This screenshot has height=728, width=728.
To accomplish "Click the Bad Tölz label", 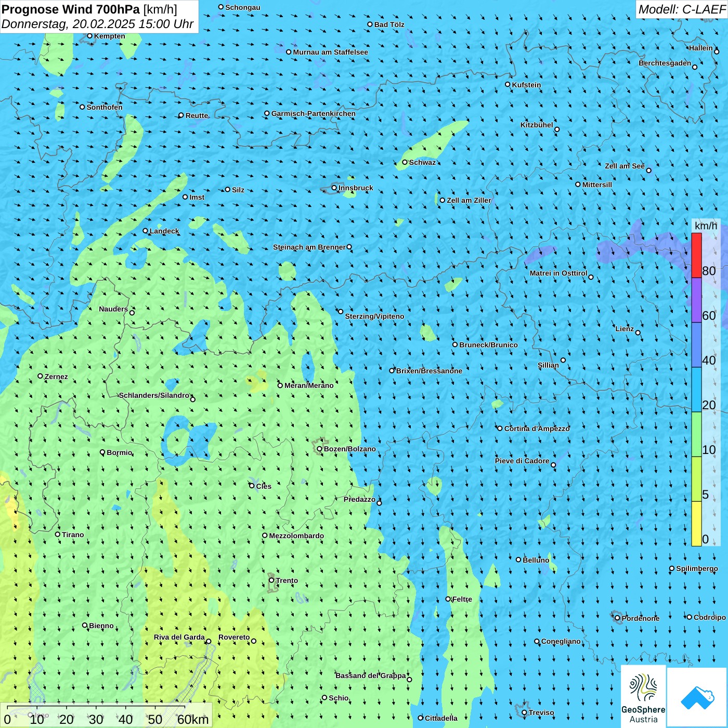I will tap(389, 24).
